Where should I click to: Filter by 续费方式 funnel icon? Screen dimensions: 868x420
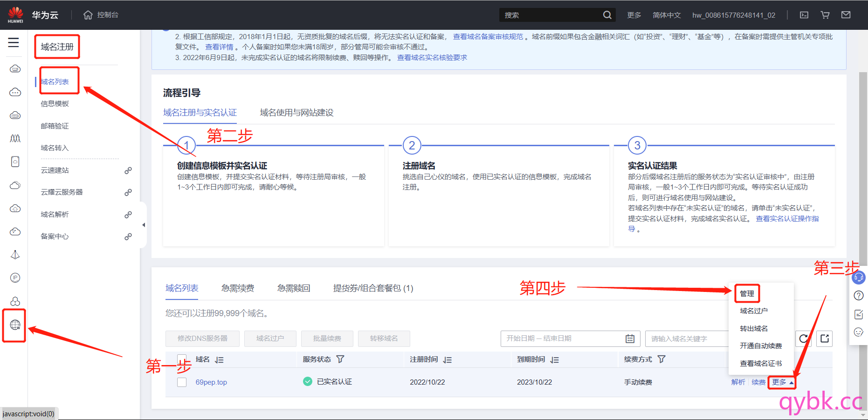coord(661,359)
